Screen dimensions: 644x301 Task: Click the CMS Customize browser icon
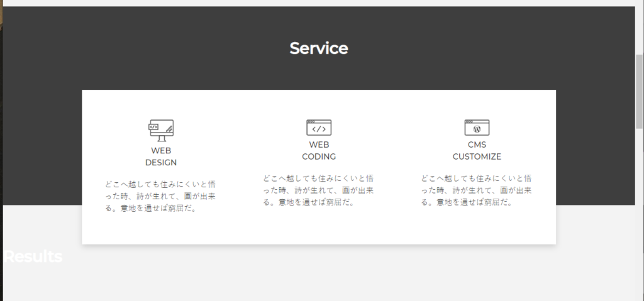coord(477,128)
